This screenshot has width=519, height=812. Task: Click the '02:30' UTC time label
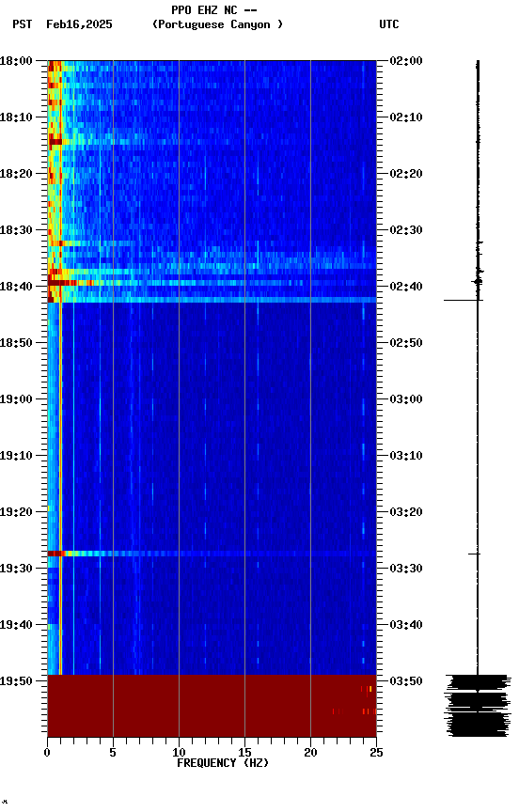pos(406,230)
